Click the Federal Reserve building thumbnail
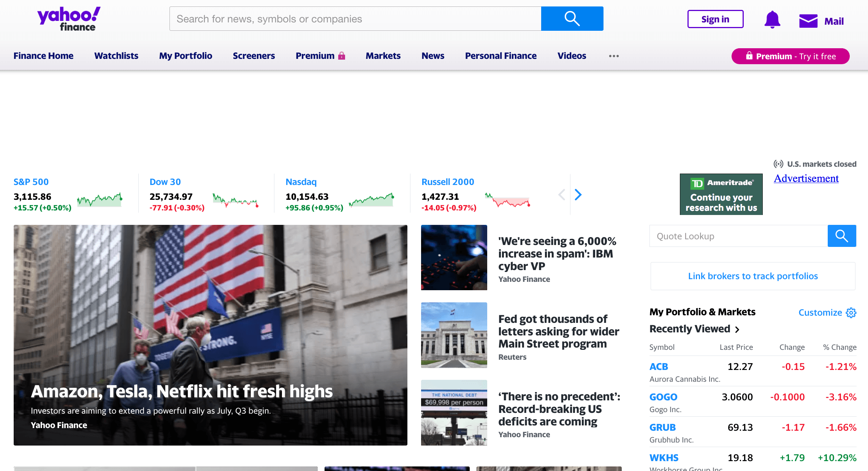Screen dimensions: 868x471 click(x=454, y=335)
